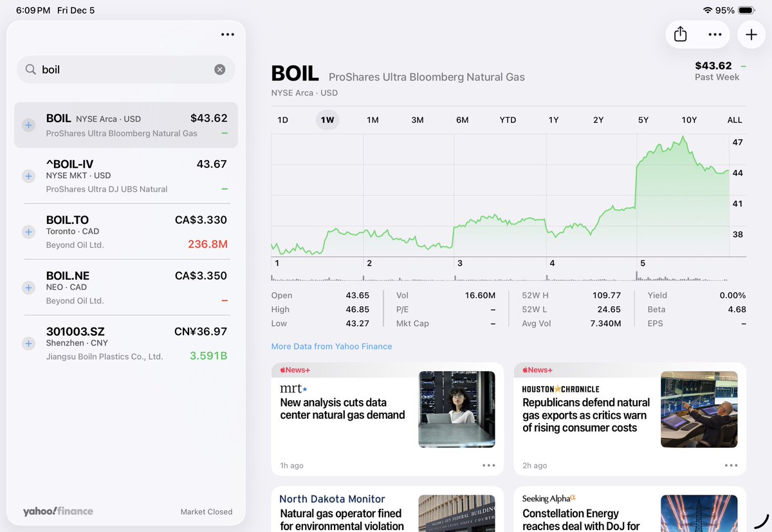This screenshot has height=532, width=772.
Task: Tap the BOIL price chart area
Action: tap(500, 196)
